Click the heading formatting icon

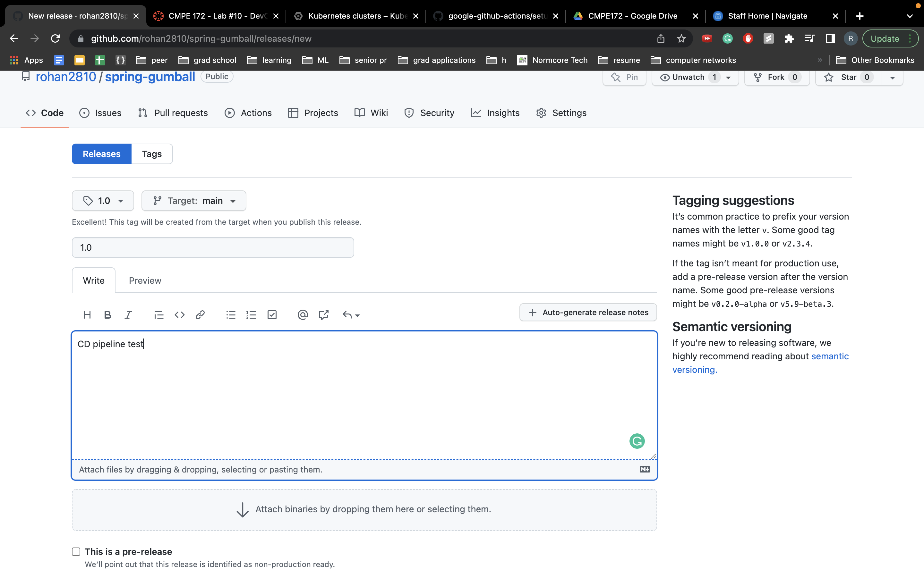[x=87, y=315]
